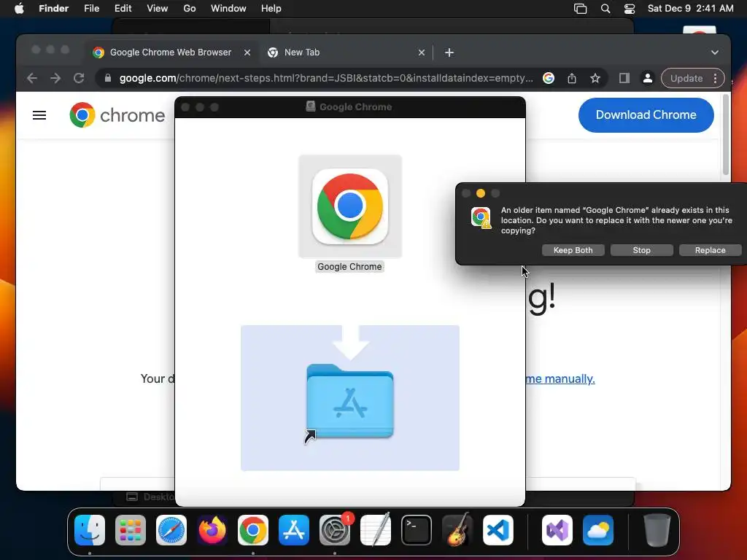The image size is (747, 560).
Task: Open Launchpad from the Dock
Action: (131, 530)
